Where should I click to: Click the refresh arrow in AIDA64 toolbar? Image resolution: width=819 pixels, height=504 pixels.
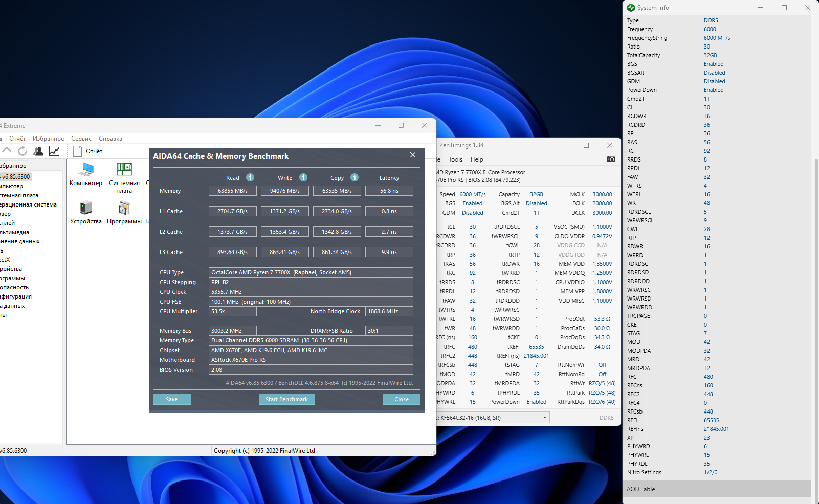pos(23,151)
